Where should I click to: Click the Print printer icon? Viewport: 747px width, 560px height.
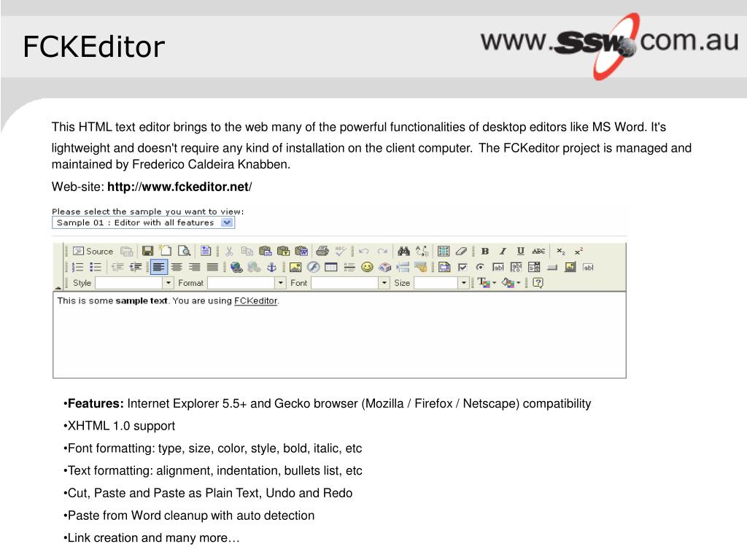coord(322,251)
